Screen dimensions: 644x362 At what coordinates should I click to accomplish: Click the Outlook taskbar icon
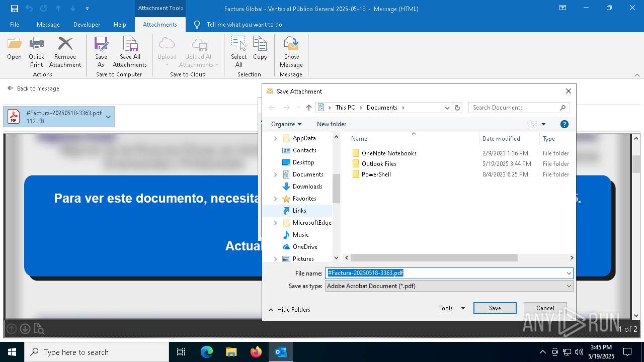click(281, 352)
